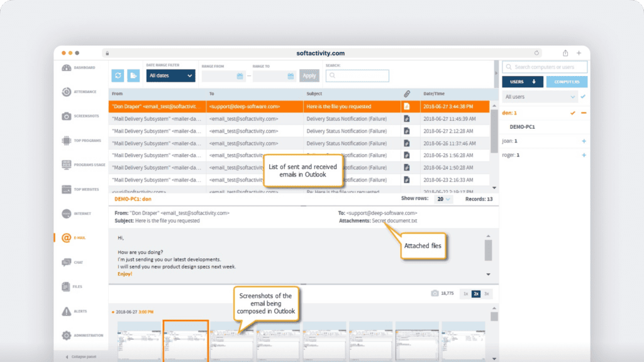This screenshot has height=362, width=644.
Task: Set screenshot zoom level to 3x
Action: point(486,293)
